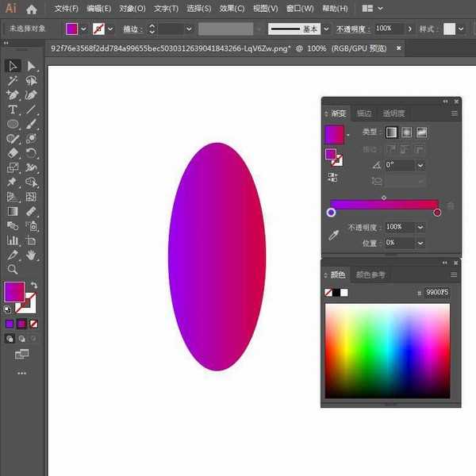Select the Direct Selection tool
Screen dimensions: 476x476
31,66
